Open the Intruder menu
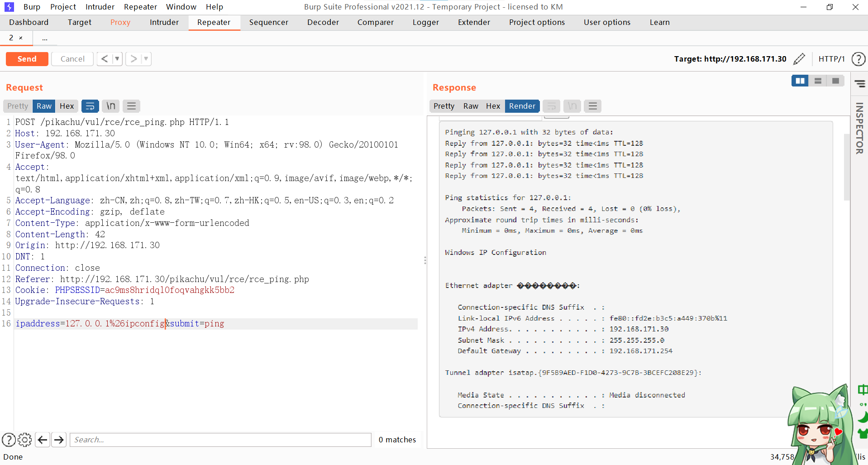The width and height of the screenshot is (868, 465). 100,7
